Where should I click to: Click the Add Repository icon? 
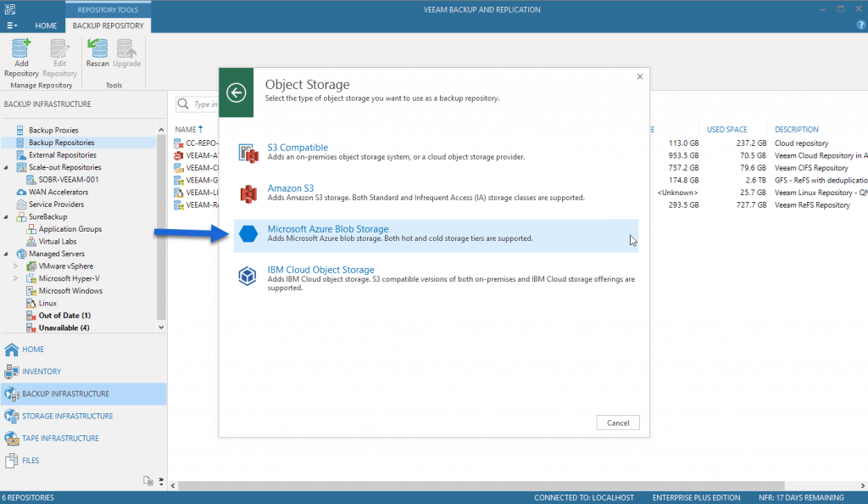(x=21, y=48)
